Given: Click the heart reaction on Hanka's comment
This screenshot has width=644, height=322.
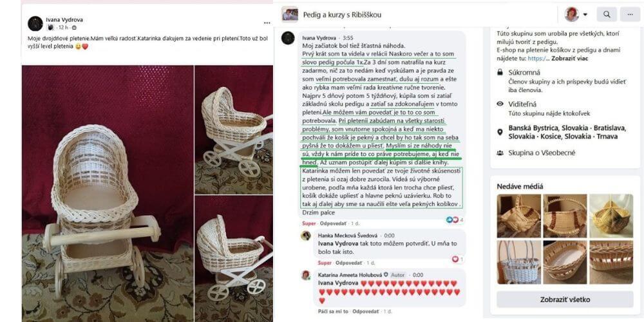Looking at the screenshot, I should pos(455,259).
